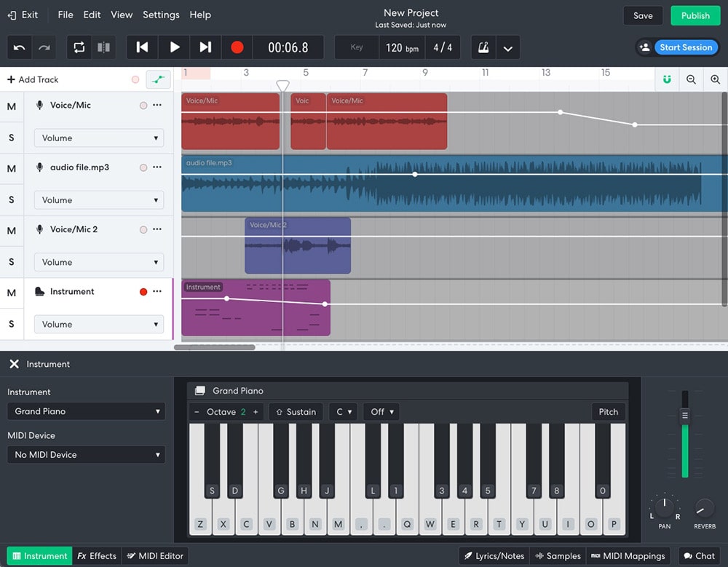
Task: Adjust the green volume fader
Action: pos(684,416)
